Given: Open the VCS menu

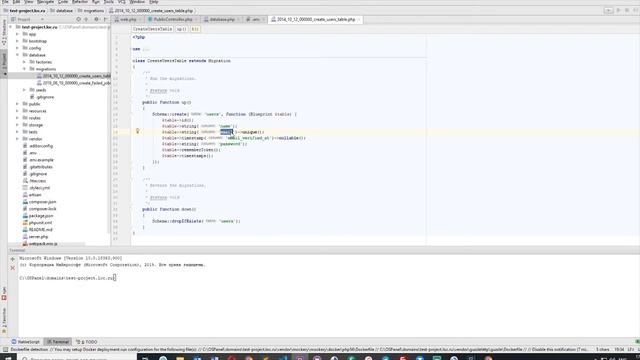Looking at the screenshot, I should point(122,2).
